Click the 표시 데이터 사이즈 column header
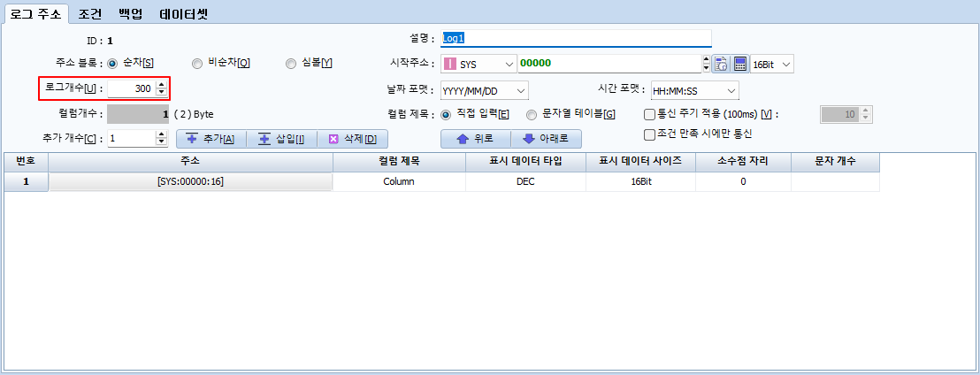Viewport: 980px width, 375px height. click(x=640, y=161)
